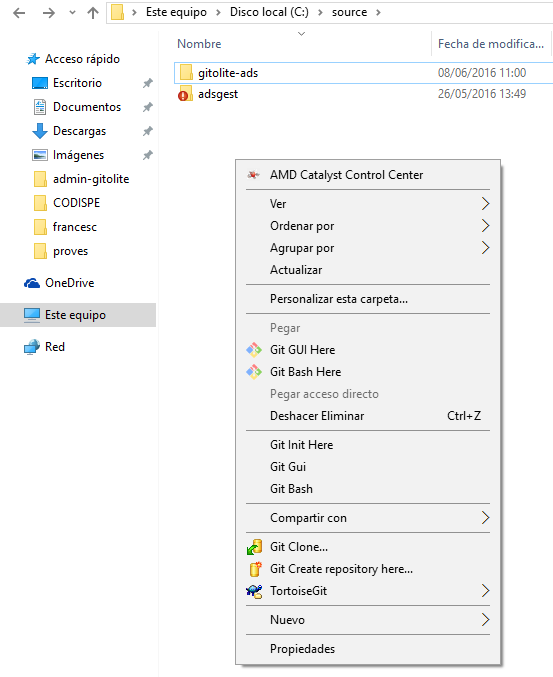
Task: Expand the Nuevo submenu
Action: point(368,620)
